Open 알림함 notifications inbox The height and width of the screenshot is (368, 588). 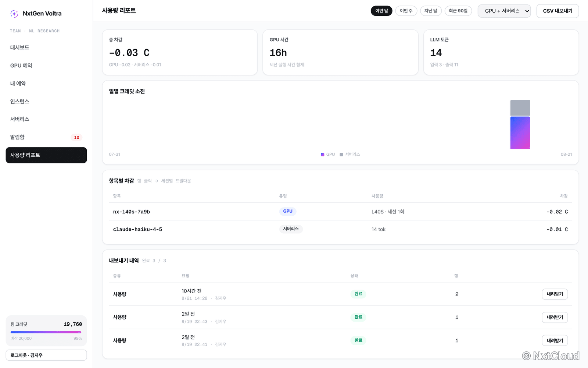click(x=46, y=137)
